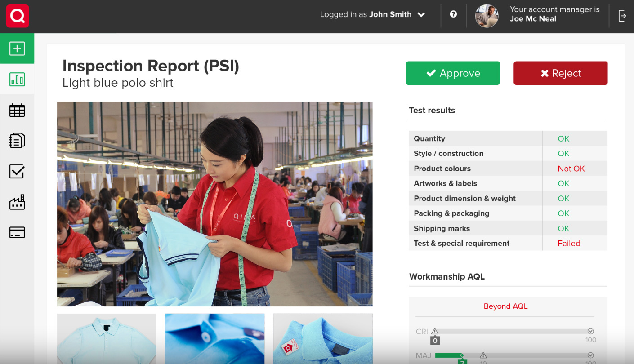Click the help question mark icon
The height and width of the screenshot is (364, 634).
pos(453,14)
